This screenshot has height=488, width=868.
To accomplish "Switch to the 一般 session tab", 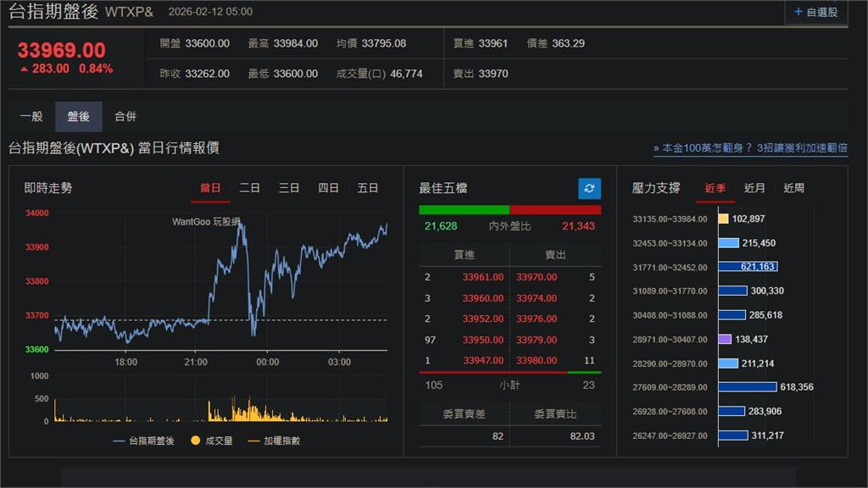I will tap(31, 117).
